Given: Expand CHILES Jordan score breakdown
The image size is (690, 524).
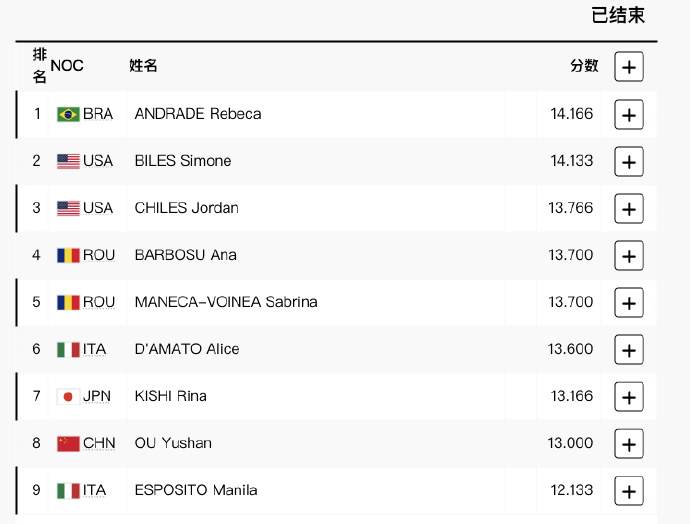Looking at the screenshot, I should point(628,209).
